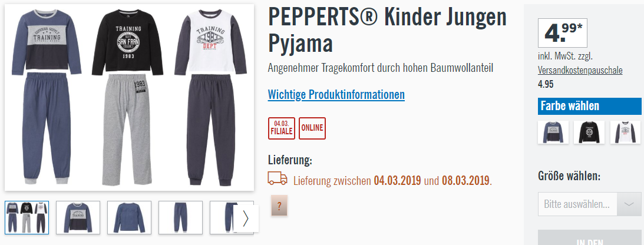Open Versandkostenpauschale shipping cost link
The width and height of the screenshot is (644, 245).
[580, 71]
